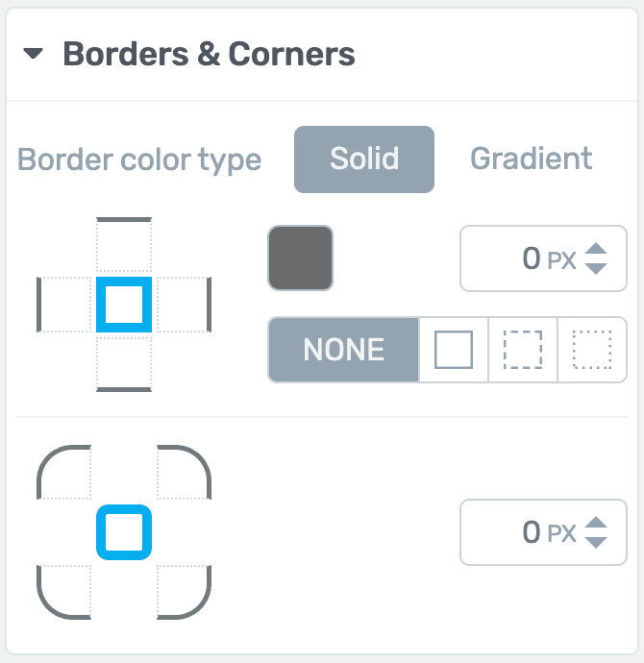Select the bottom-left corner radius icon
The height and width of the screenshot is (663, 644).
(64, 592)
